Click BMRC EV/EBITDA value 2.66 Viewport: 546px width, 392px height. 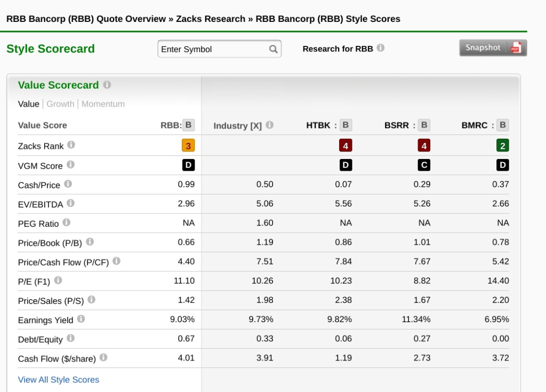click(x=500, y=204)
